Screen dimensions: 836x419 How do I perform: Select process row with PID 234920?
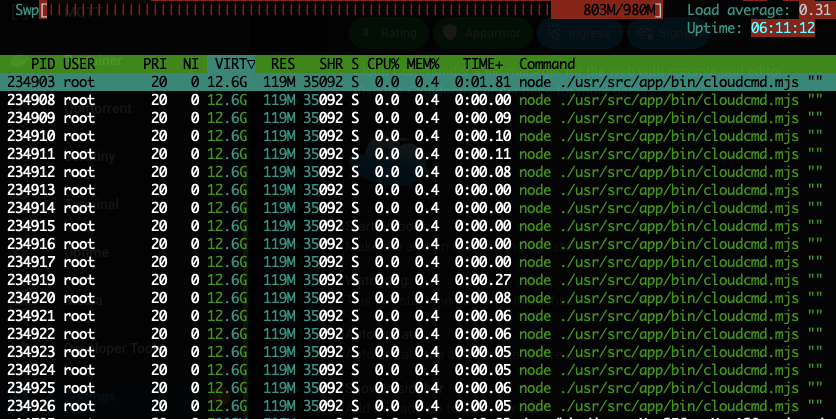point(418,298)
